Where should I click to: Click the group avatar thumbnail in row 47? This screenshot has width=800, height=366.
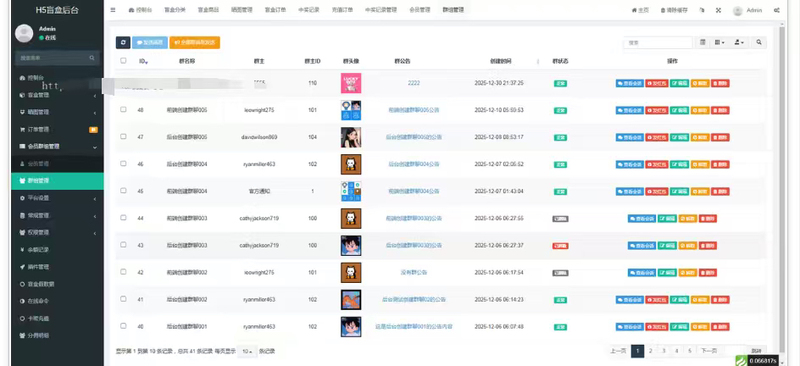[351, 137]
